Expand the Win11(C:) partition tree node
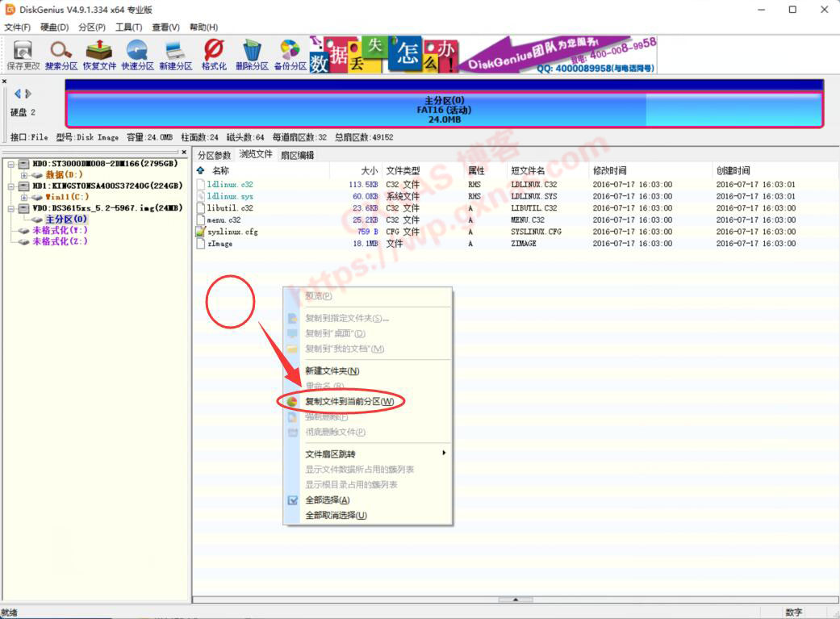840x619 pixels. [x=24, y=197]
